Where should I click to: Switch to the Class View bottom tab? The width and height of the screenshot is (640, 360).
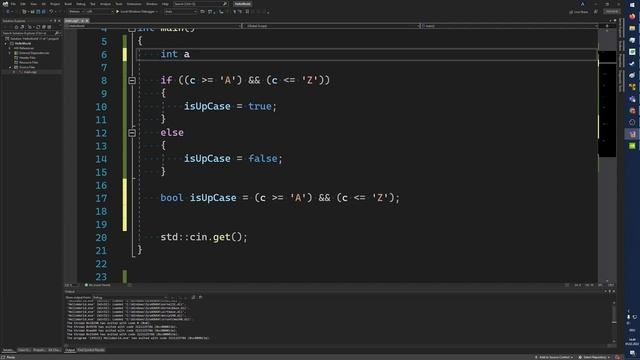[24, 350]
